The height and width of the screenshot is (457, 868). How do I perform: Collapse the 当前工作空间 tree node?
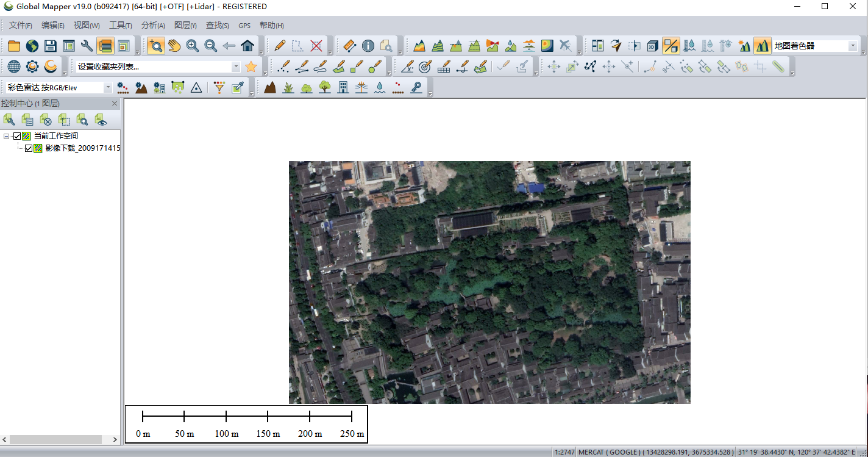point(7,136)
